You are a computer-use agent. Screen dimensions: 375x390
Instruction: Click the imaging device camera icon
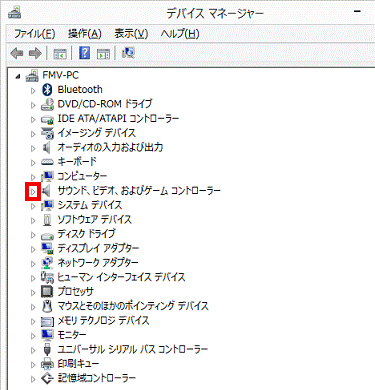tap(47, 133)
